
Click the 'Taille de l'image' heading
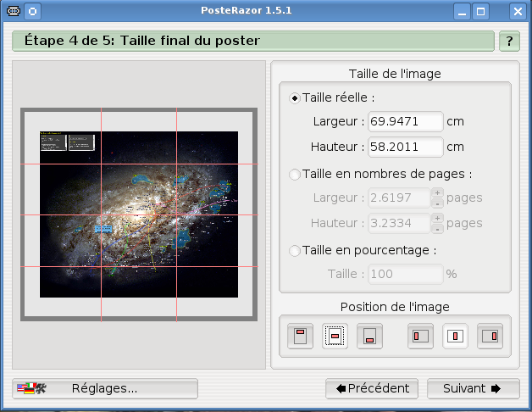395,74
